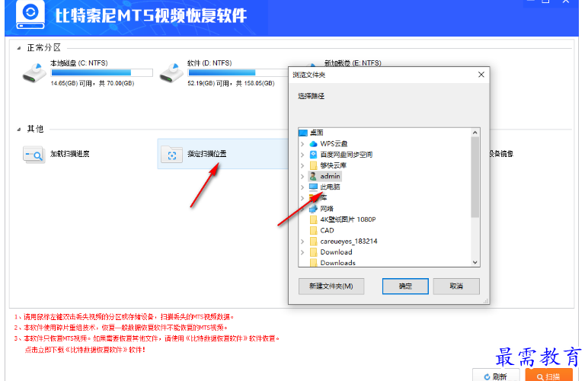Select the Baidu Netdisk sync space icon

tap(313, 154)
